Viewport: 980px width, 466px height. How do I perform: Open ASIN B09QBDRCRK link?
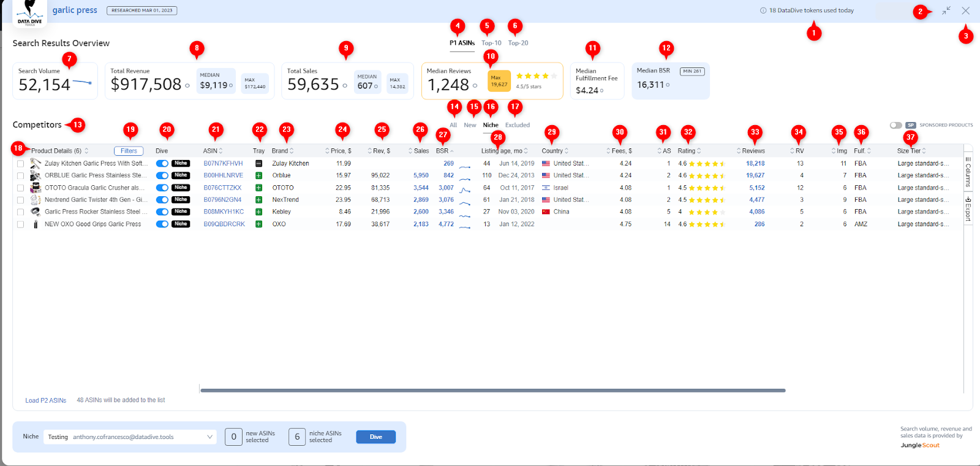(x=224, y=224)
